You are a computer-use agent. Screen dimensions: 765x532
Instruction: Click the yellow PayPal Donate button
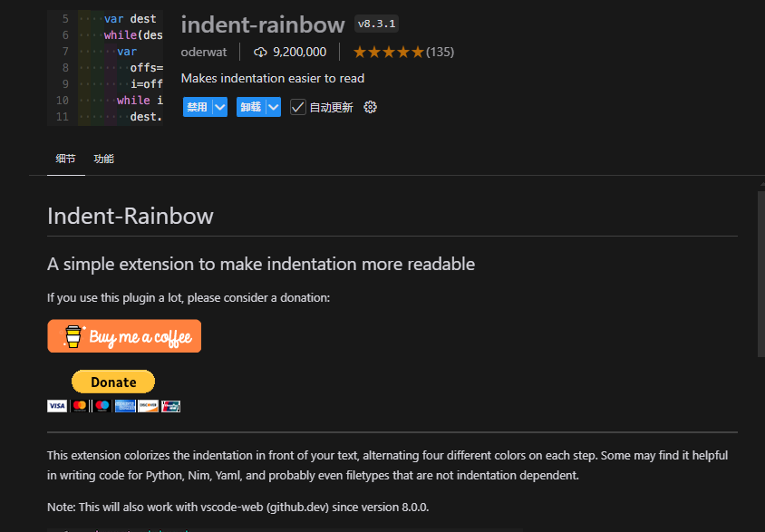tap(113, 382)
